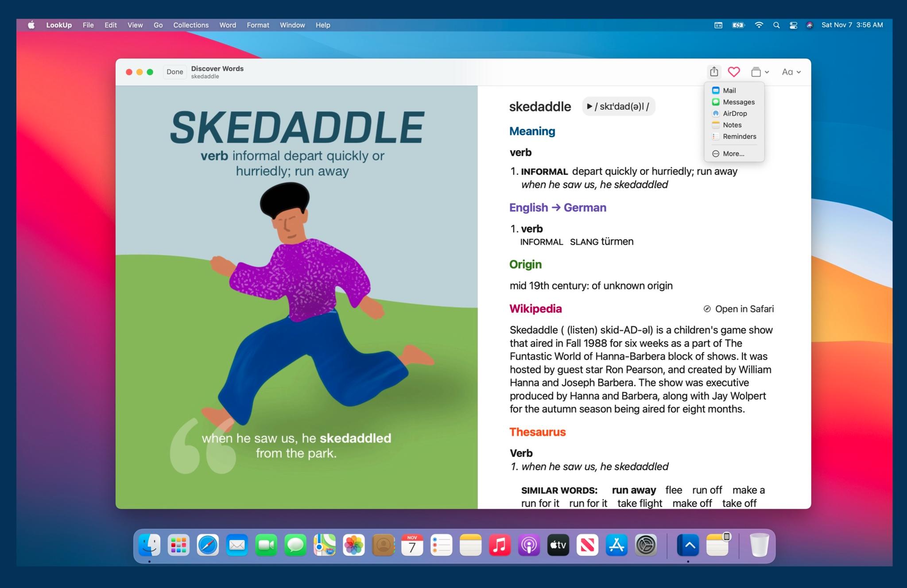Open Finder from the Dock
Screen dimensions: 907x588
[x=149, y=545]
